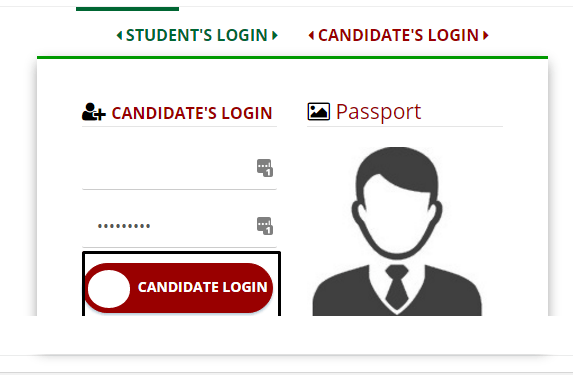Click the red CANDIDATE'S LOGIN form heading
This screenshot has width=573, height=375.
[192, 113]
